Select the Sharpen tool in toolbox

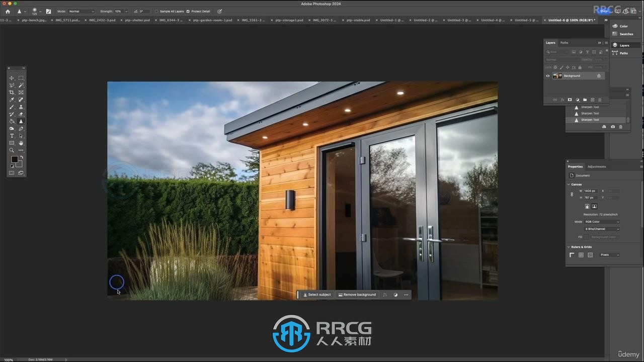click(x=21, y=121)
